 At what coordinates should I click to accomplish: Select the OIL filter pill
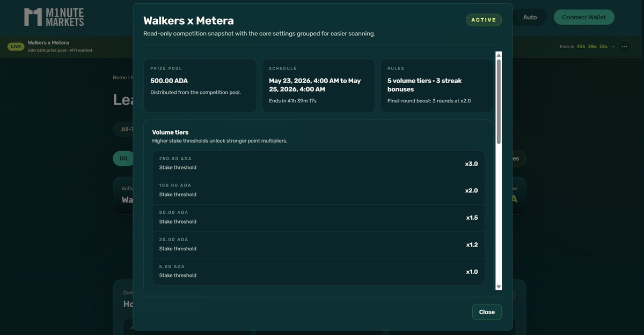pos(124,159)
